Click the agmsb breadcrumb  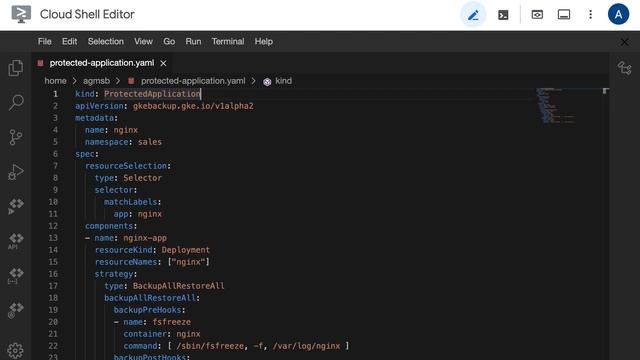[x=96, y=81]
